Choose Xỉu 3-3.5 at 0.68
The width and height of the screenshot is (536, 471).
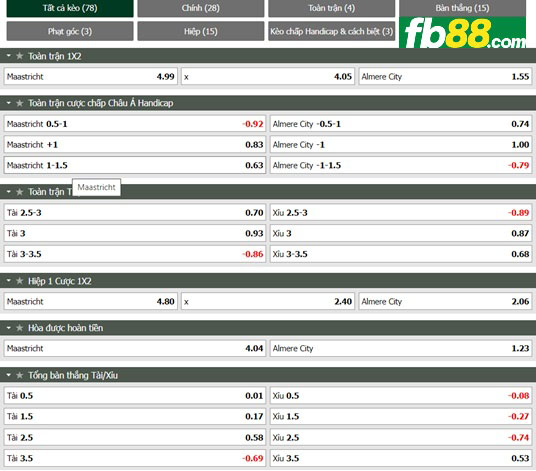pos(401,254)
